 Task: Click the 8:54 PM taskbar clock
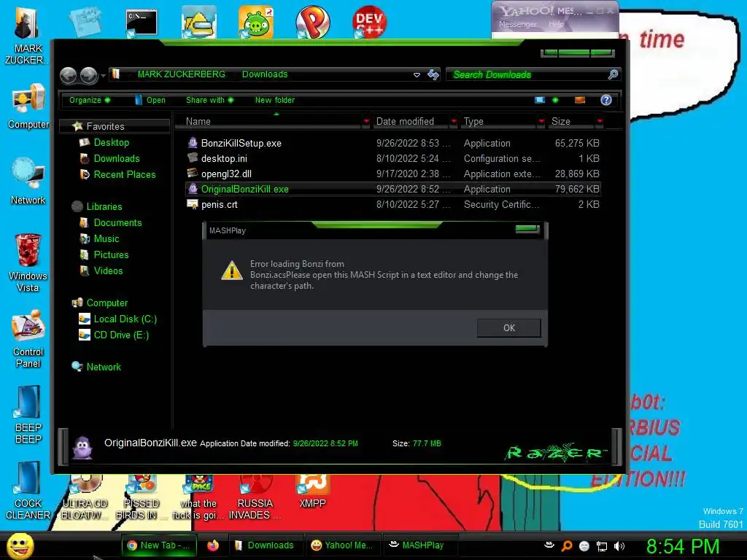[x=683, y=546]
